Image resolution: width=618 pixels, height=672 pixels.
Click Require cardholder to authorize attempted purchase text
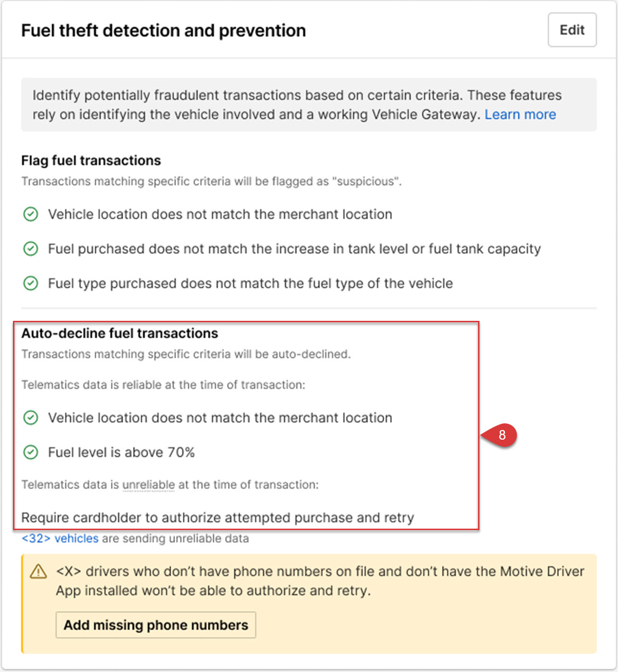point(217,518)
